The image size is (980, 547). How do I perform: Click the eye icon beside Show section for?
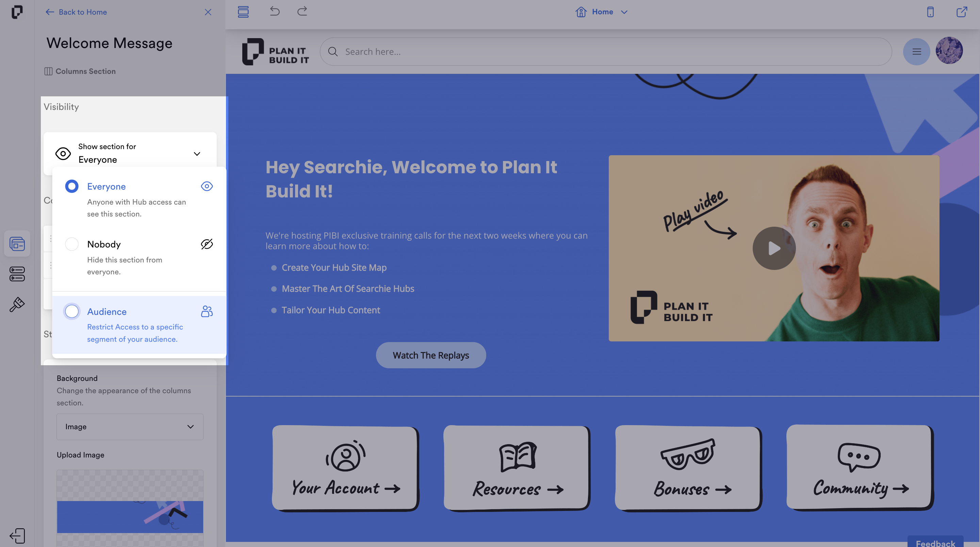[63, 154]
